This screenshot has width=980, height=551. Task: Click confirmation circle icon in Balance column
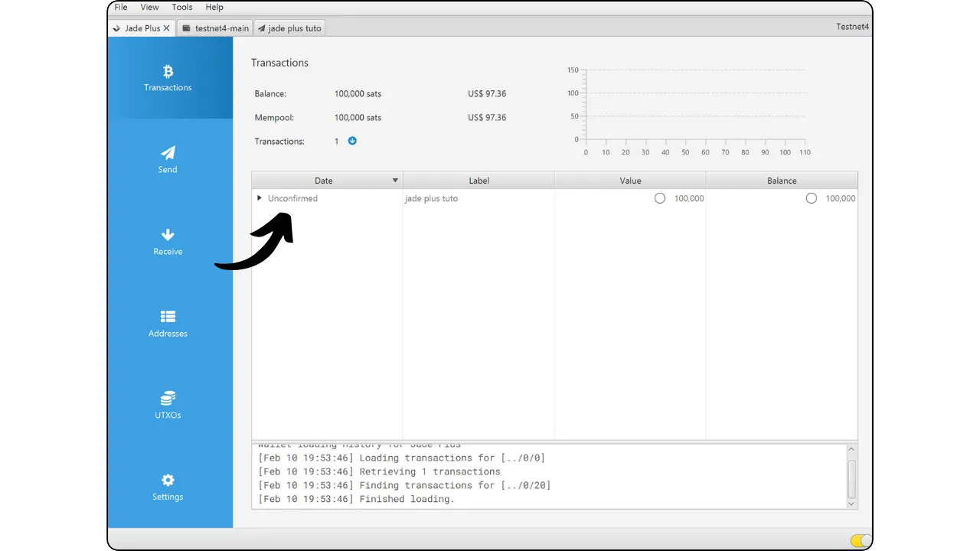pyautogui.click(x=812, y=198)
